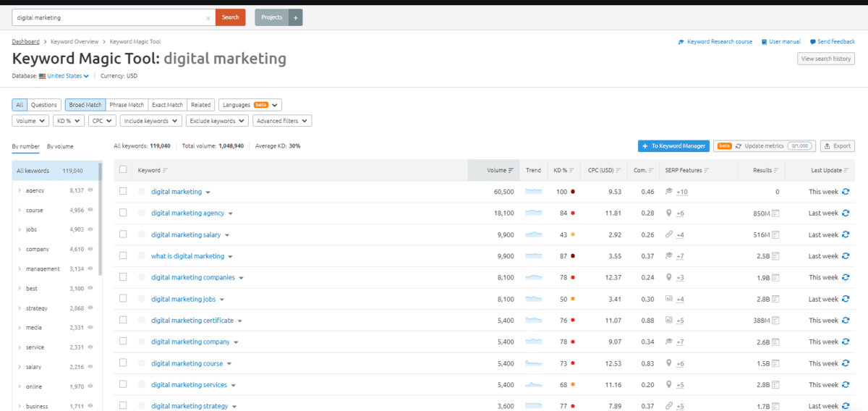Viewport: 868px width, 411px height.
Task: Sort by KD % column sort icon
Action: coord(572,171)
